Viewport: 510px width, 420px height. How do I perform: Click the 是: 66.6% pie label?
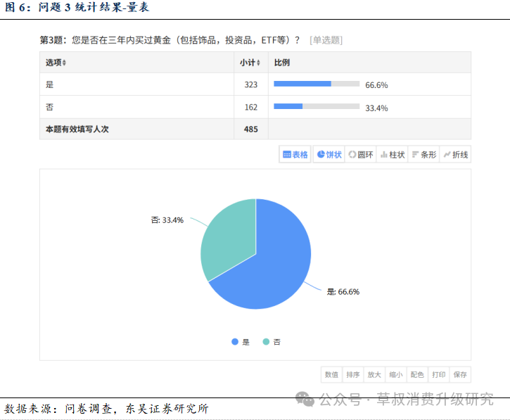343,292
